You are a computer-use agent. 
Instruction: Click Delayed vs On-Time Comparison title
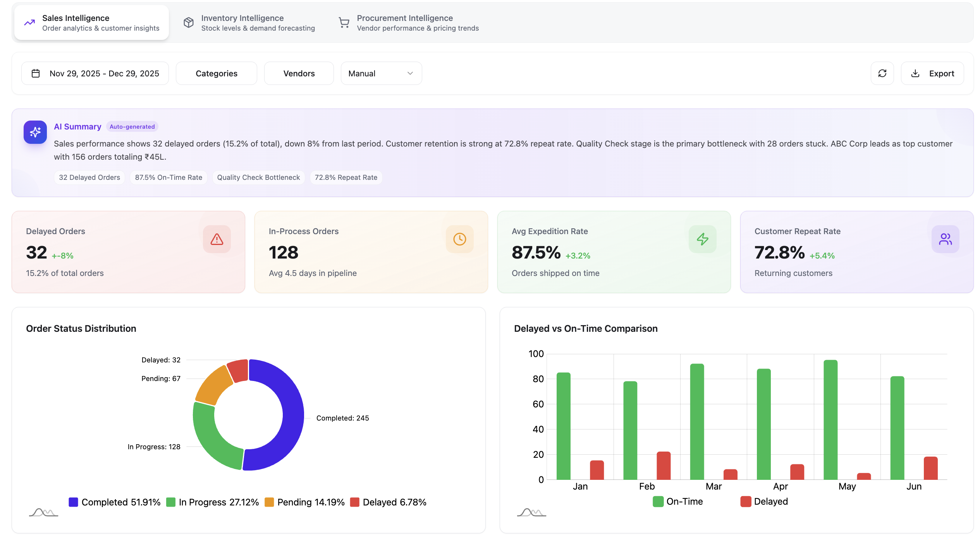tap(586, 328)
